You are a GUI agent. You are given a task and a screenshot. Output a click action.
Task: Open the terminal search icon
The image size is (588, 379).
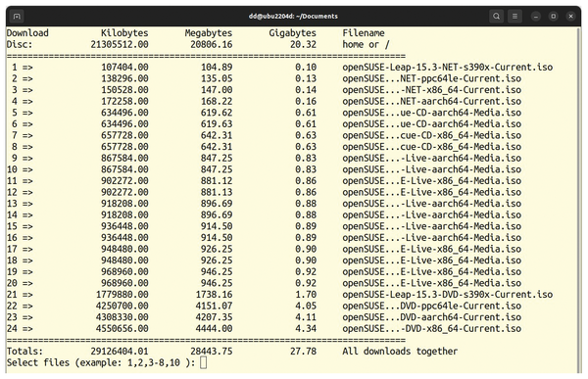coord(497,16)
